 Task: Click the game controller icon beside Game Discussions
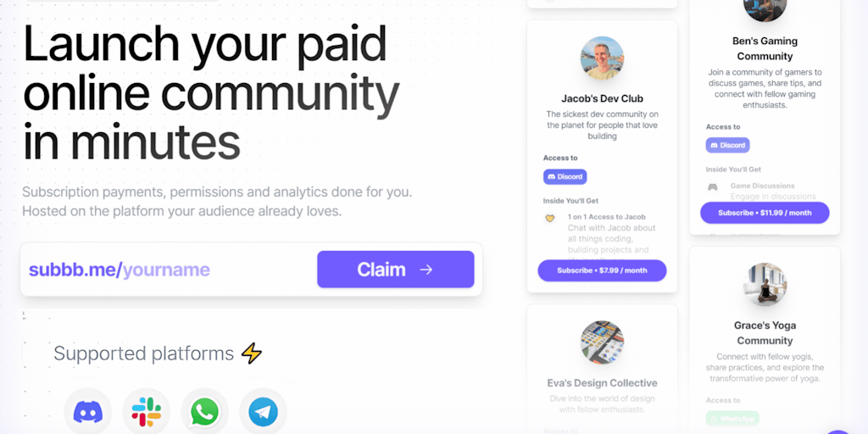point(712,187)
